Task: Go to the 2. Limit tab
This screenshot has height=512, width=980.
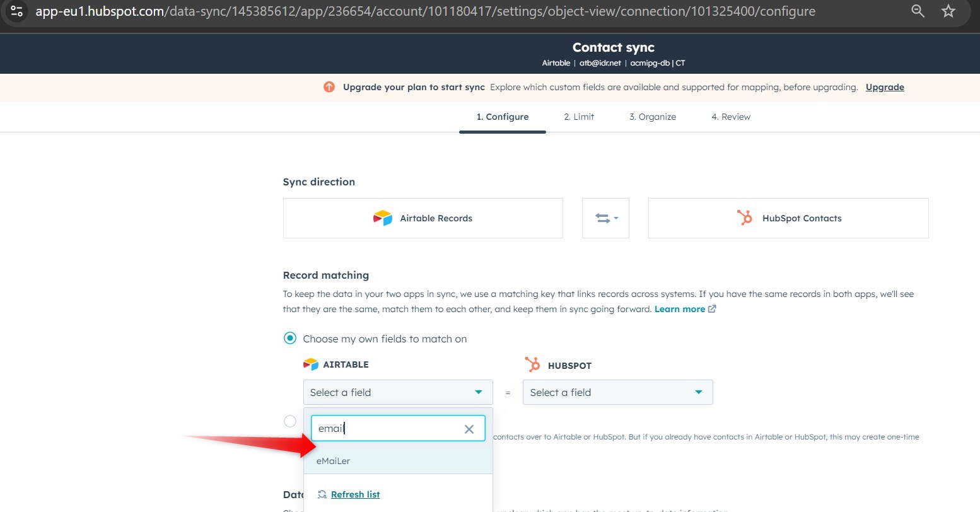Action: [579, 117]
